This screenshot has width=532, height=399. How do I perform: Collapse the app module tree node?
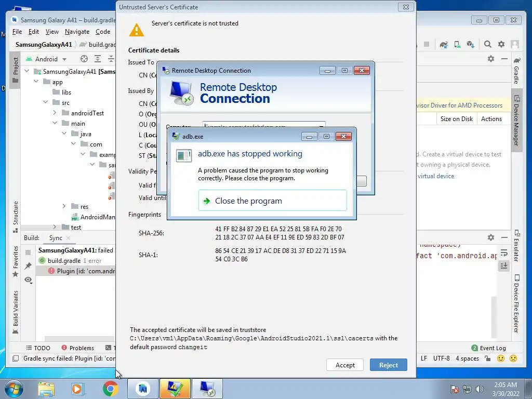[x=36, y=82]
